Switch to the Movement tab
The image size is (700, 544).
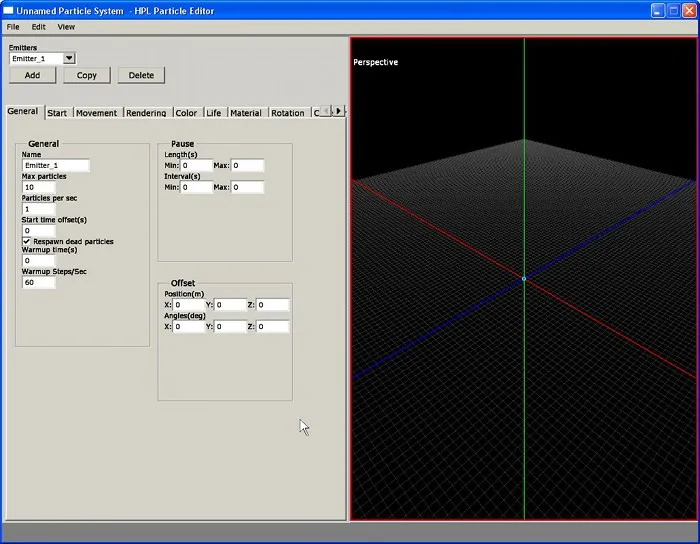97,113
